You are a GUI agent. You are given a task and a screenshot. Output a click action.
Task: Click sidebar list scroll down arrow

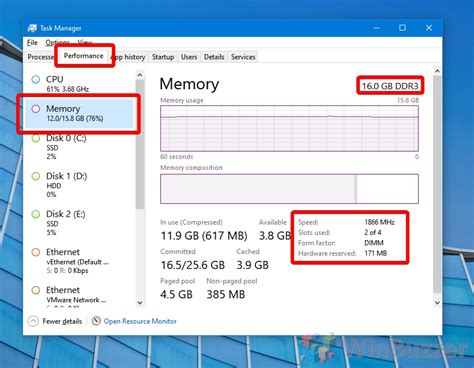140,303
